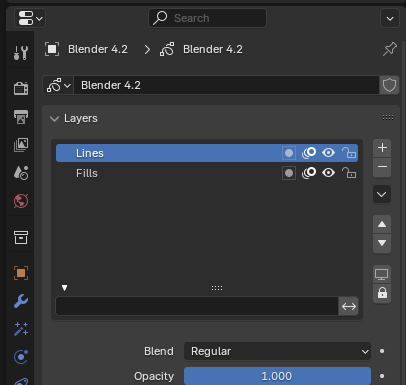Open World properties globe icon

(x=21, y=201)
